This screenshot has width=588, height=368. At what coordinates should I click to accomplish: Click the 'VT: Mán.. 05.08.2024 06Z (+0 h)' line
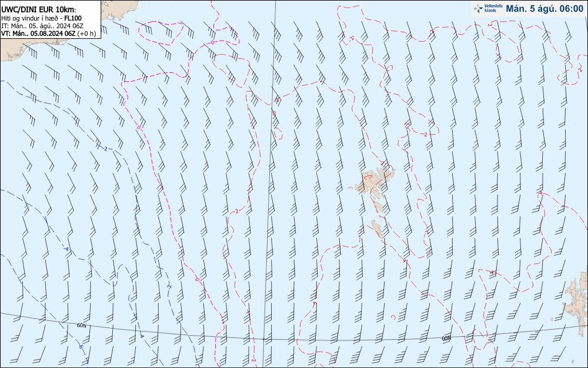tap(48, 34)
